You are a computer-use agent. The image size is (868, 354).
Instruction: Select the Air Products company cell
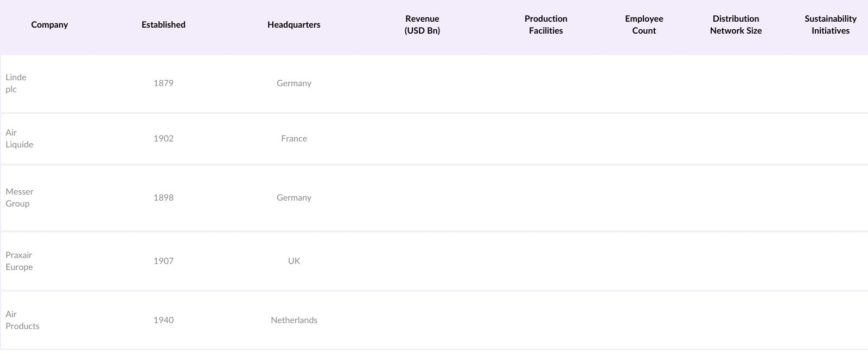pos(23,320)
